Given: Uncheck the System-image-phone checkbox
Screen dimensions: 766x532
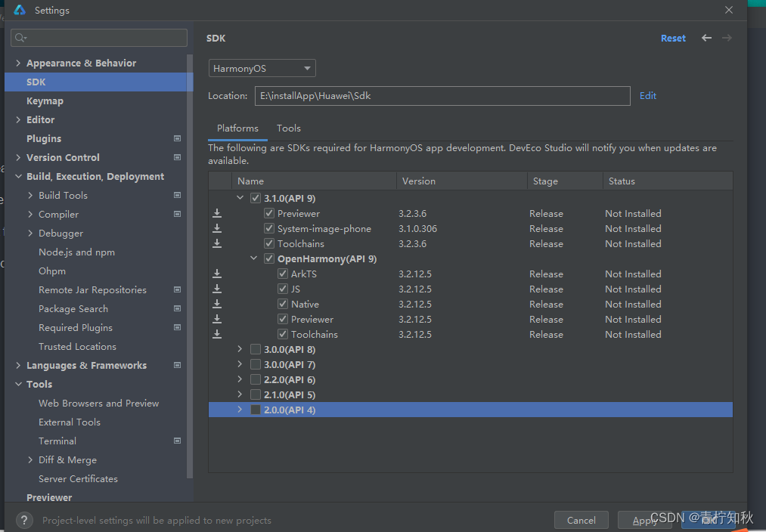Looking at the screenshot, I should [269, 228].
